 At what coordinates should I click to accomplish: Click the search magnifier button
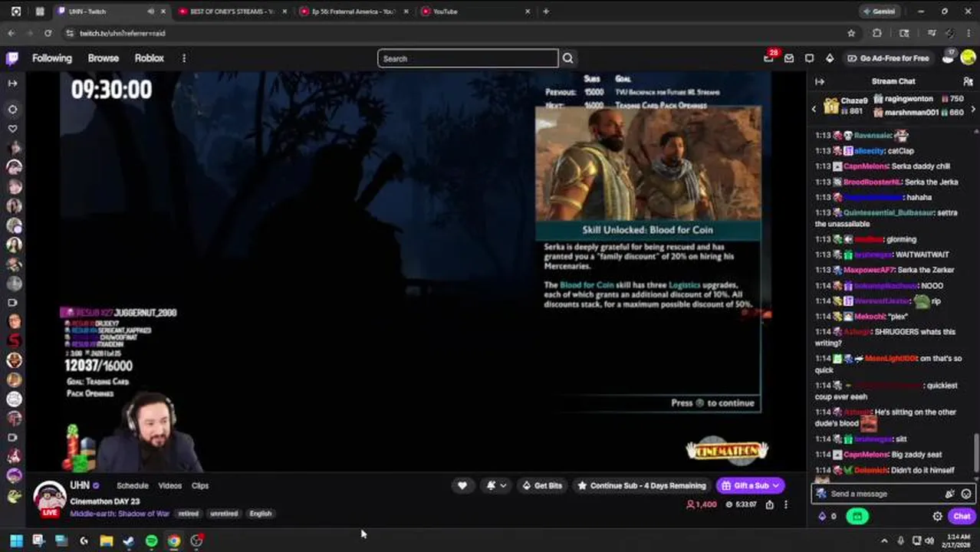click(567, 58)
